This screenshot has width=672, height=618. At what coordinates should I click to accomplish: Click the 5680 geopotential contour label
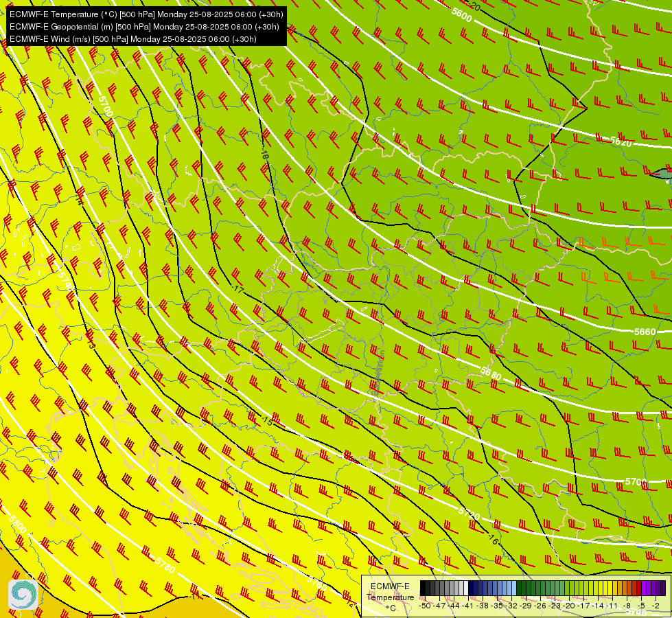[490, 373]
